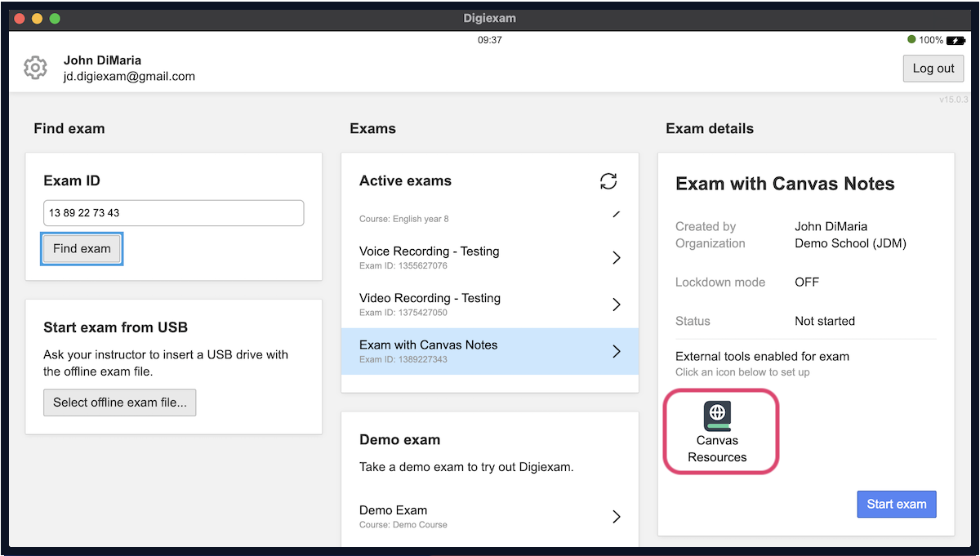Click the red close window button
The width and height of the screenshot is (980, 556).
click(x=20, y=18)
